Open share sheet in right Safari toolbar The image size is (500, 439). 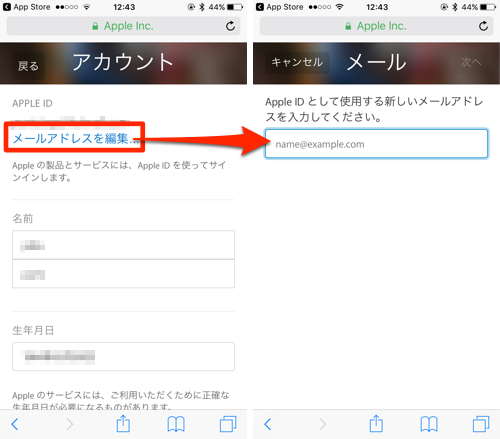[376, 423]
